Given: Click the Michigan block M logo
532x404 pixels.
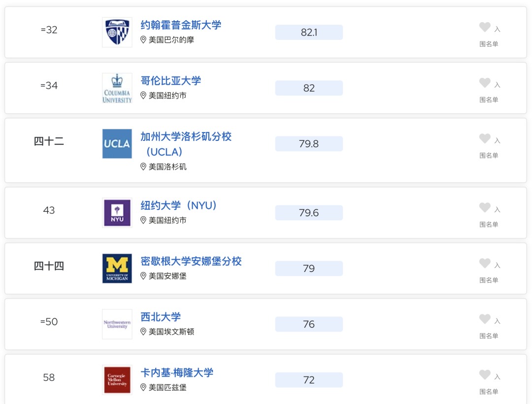Looking at the screenshot, I should tap(117, 269).
